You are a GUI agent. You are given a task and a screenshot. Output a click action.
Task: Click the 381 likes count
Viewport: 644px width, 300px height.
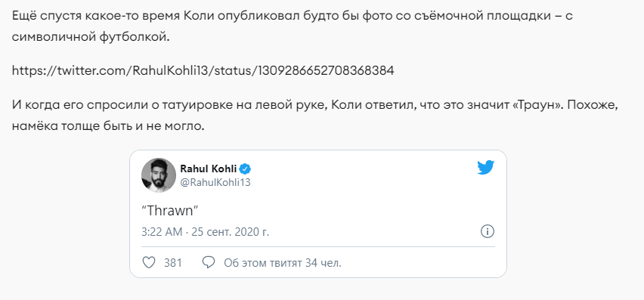[173, 263]
